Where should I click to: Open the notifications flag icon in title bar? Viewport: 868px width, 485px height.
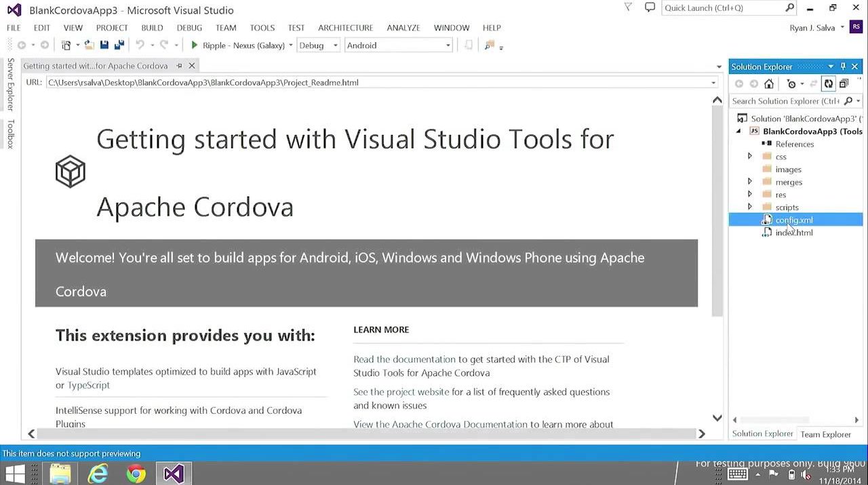point(628,8)
